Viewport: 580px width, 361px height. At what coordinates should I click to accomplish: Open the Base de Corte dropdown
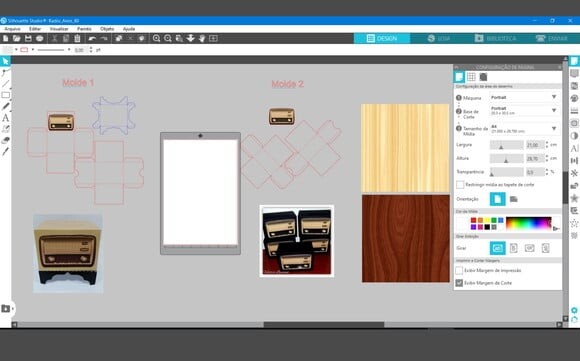coord(524,111)
